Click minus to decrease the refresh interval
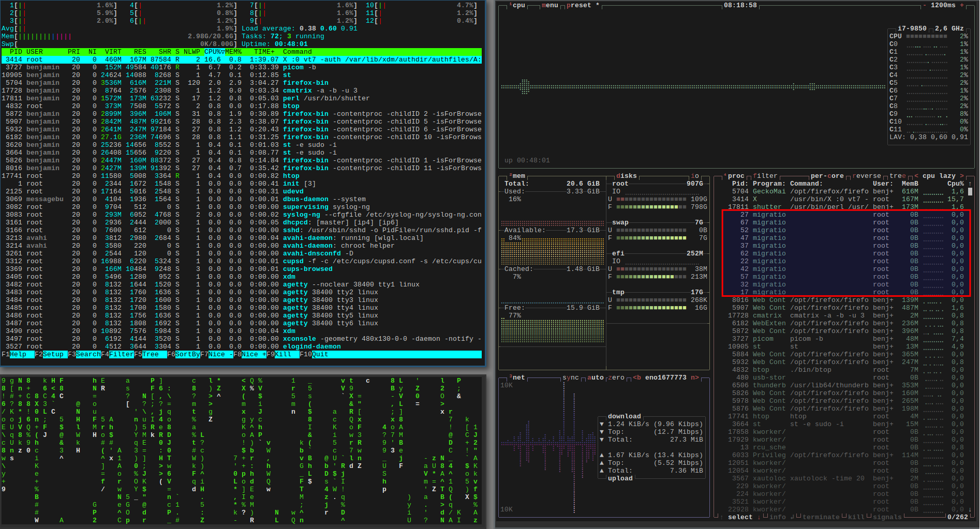The image size is (980, 529). pyautogui.click(x=924, y=6)
